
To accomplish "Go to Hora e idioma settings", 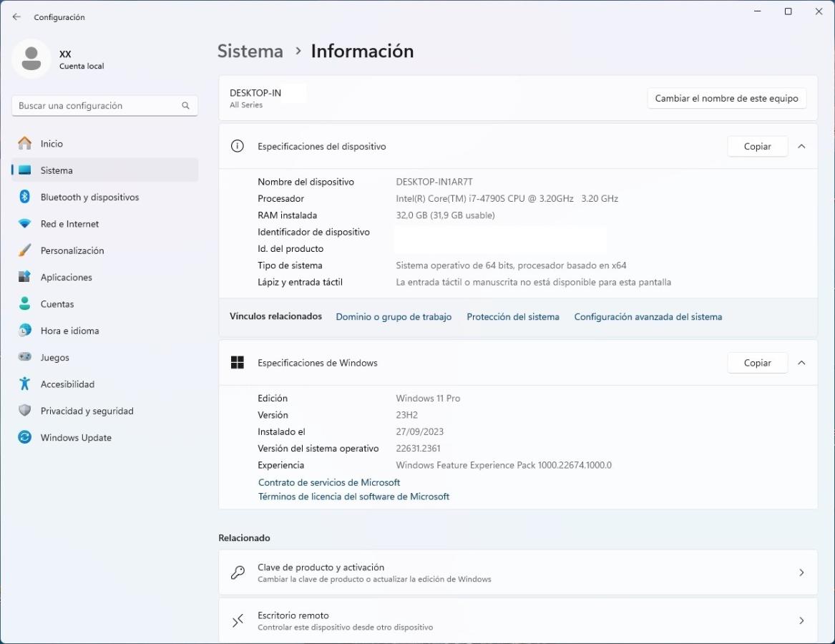I will click(69, 331).
